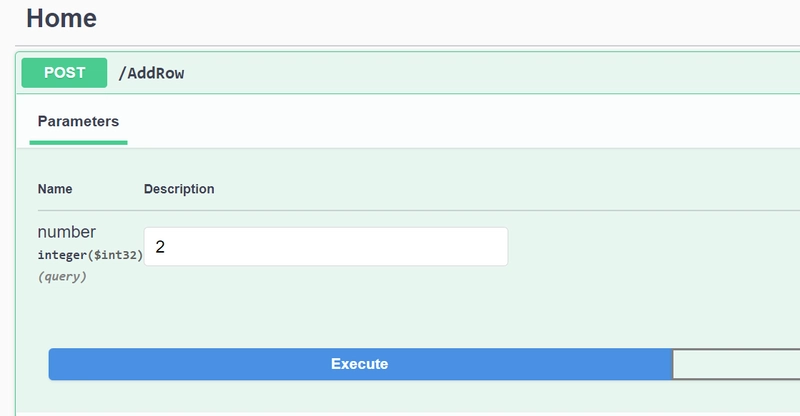800x416 pixels.
Task: Select the /AddRow endpoint path text
Action: coord(152,74)
